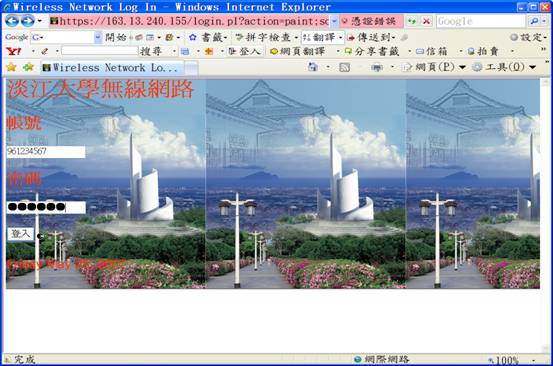Click the Add to Favorites star-plus icon
553x366 pixels.
(28, 67)
